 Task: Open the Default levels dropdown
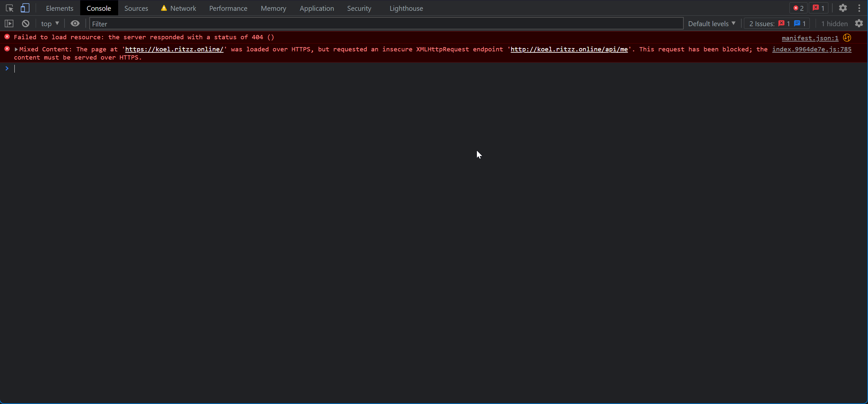click(712, 23)
